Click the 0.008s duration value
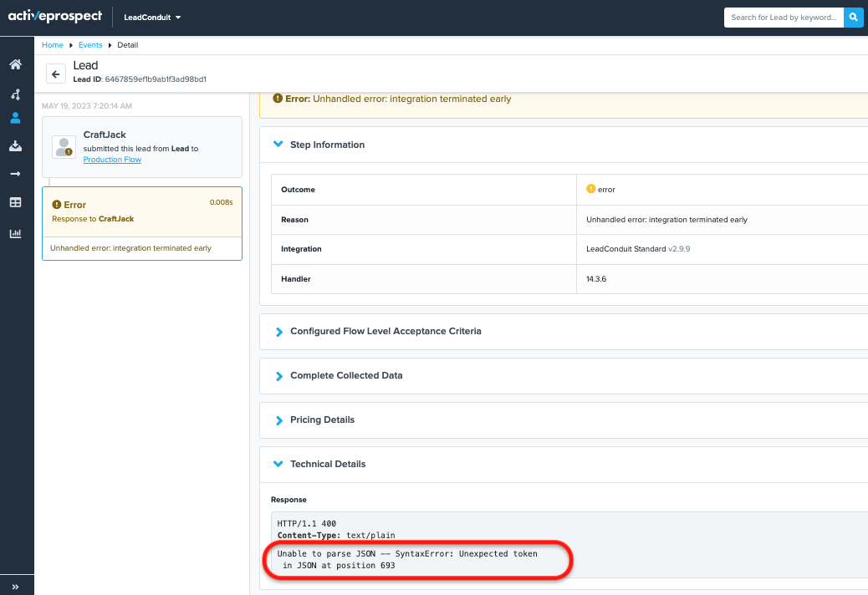868x595 pixels. click(221, 202)
